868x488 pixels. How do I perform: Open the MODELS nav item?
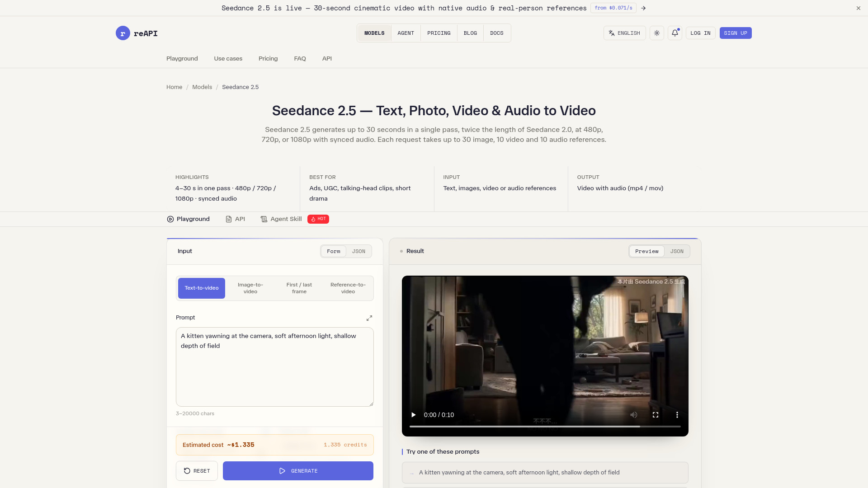[374, 33]
